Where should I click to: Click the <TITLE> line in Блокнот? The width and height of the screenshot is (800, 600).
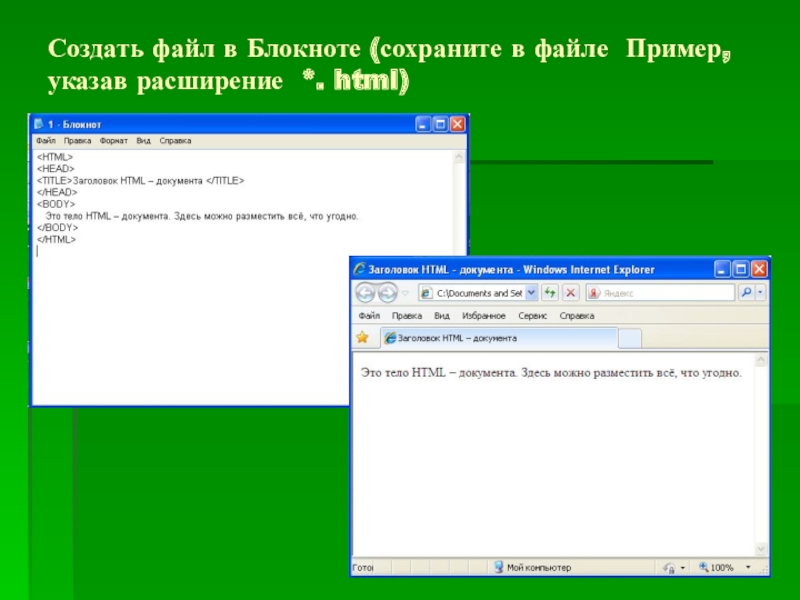pos(140,181)
